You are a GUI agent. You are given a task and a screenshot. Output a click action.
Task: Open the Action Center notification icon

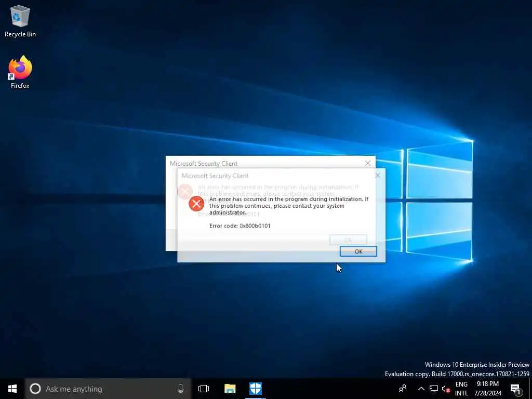coord(516,389)
